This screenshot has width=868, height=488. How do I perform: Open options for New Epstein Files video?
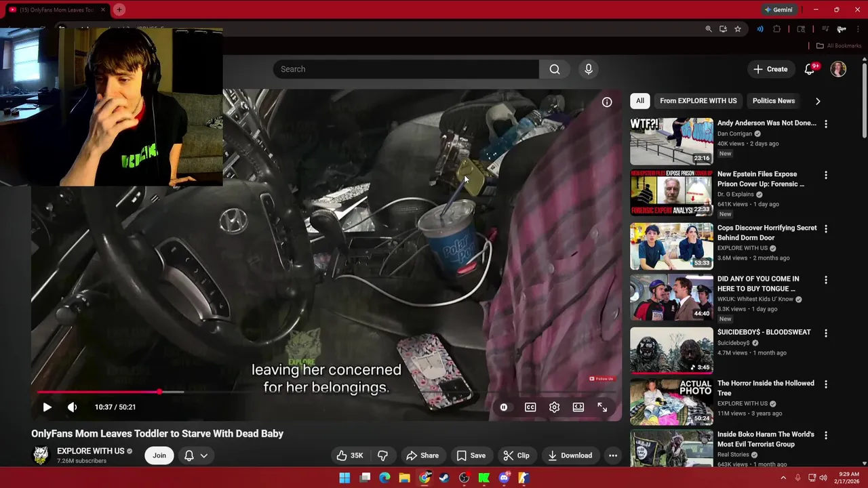coord(826,175)
